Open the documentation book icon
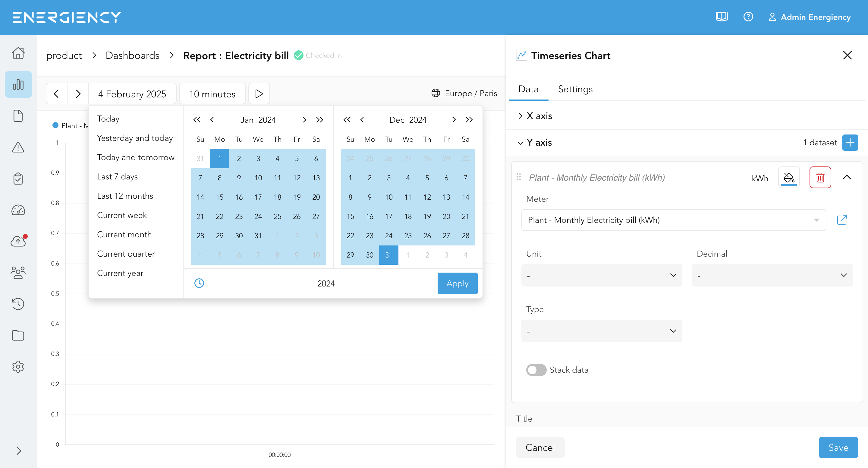The image size is (868, 468). pos(722,17)
